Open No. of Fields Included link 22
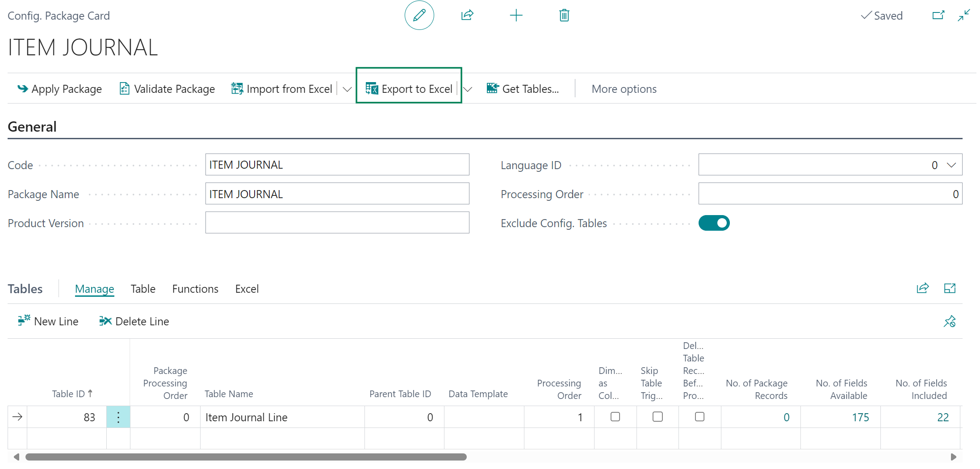The height and width of the screenshot is (469, 980). pos(943,417)
